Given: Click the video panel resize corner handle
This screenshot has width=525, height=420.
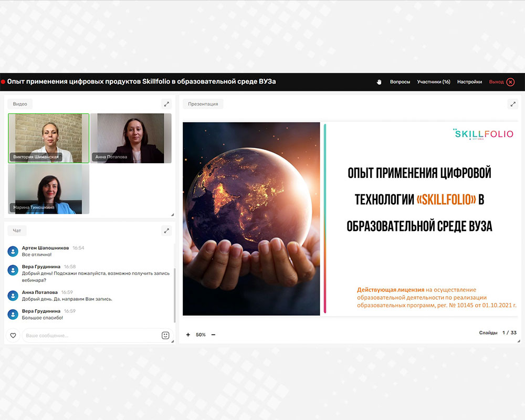Looking at the screenshot, I should tap(172, 215).
